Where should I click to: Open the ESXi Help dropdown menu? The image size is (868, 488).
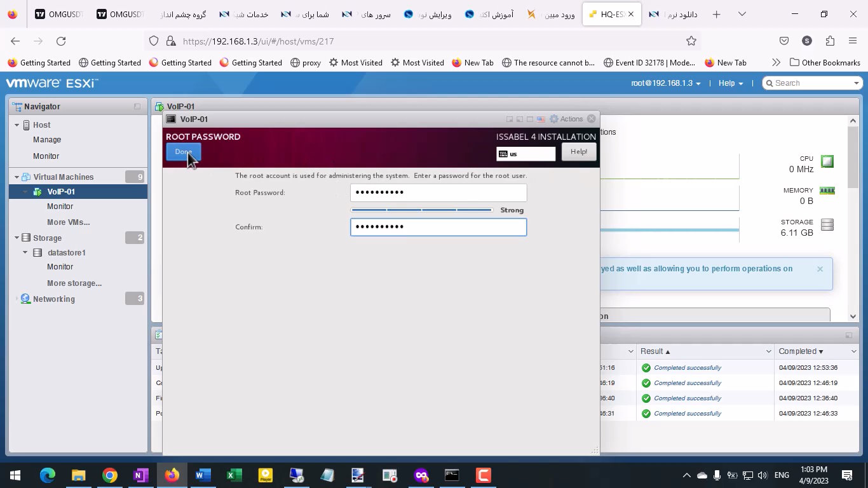click(731, 83)
